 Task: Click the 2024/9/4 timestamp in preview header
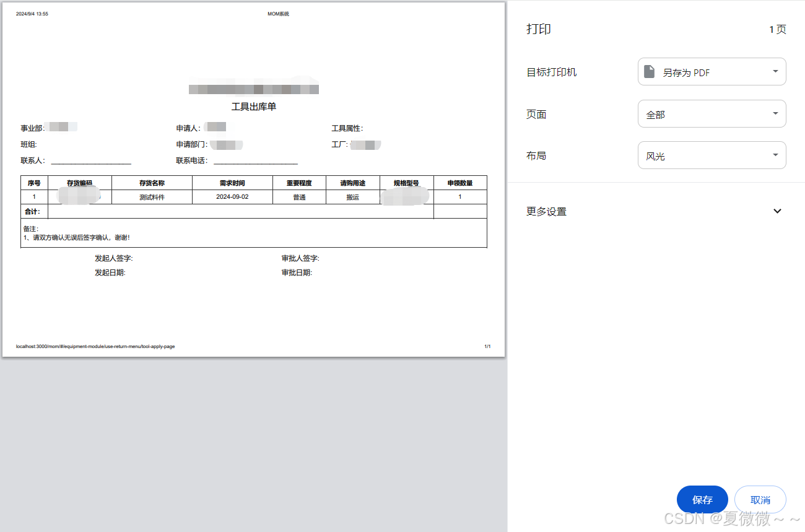click(x=32, y=14)
